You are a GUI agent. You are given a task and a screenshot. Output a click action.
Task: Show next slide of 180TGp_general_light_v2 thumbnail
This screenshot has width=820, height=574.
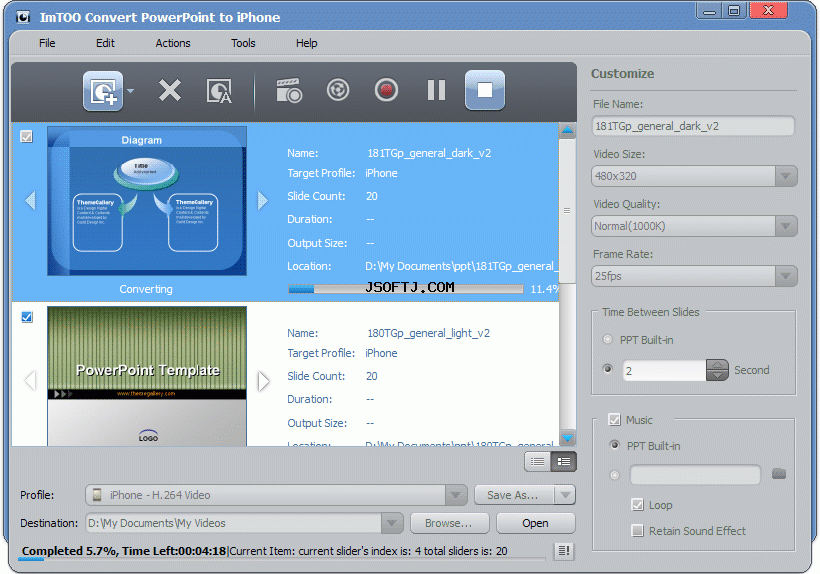(x=263, y=381)
